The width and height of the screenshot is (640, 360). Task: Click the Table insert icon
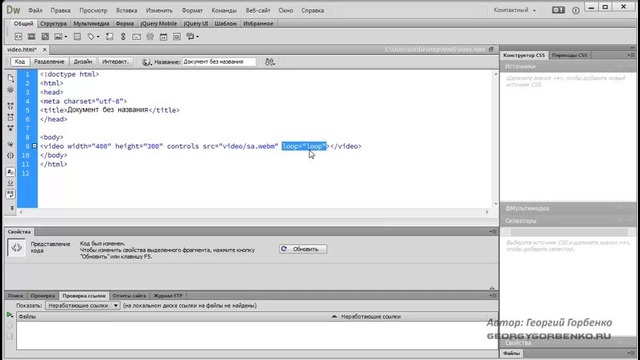tap(77, 37)
